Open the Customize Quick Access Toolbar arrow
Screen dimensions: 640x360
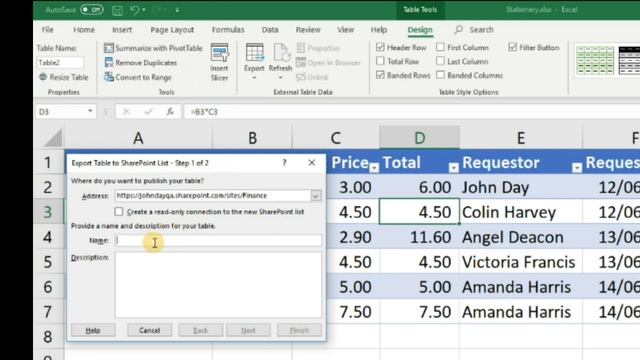177,10
